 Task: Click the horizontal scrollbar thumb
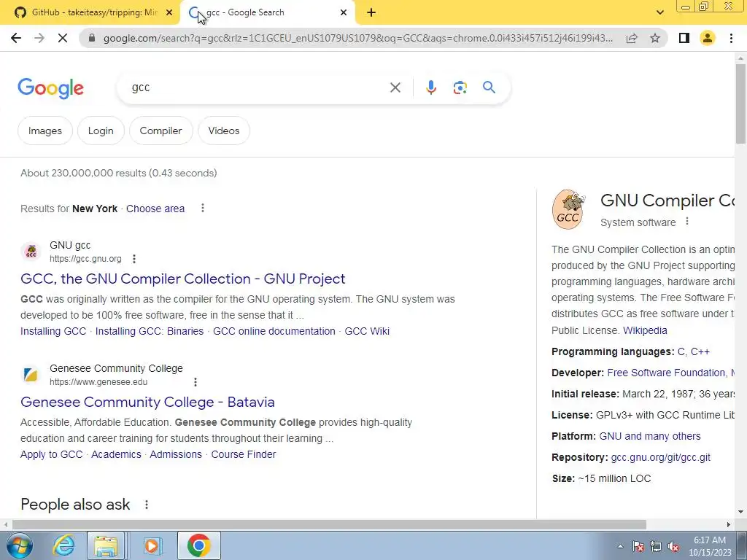pyautogui.click(x=329, y=525)
